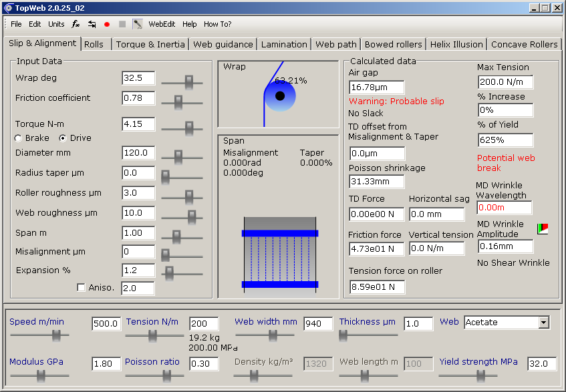Start recording with the red dot icon
The height and width of the screenshot is (392, 566).
tap(107, 24)
